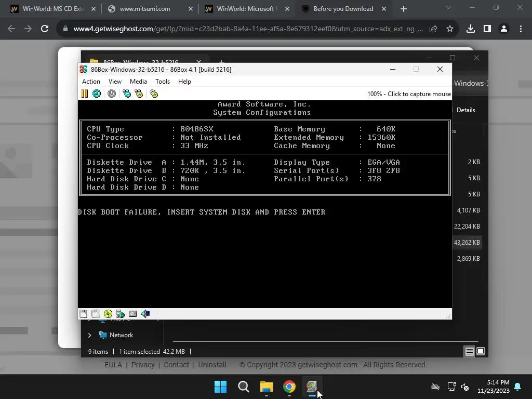Open the 86Box Tools menu
532x399 pixels.
pyautogui.click(x=163, y=82)
